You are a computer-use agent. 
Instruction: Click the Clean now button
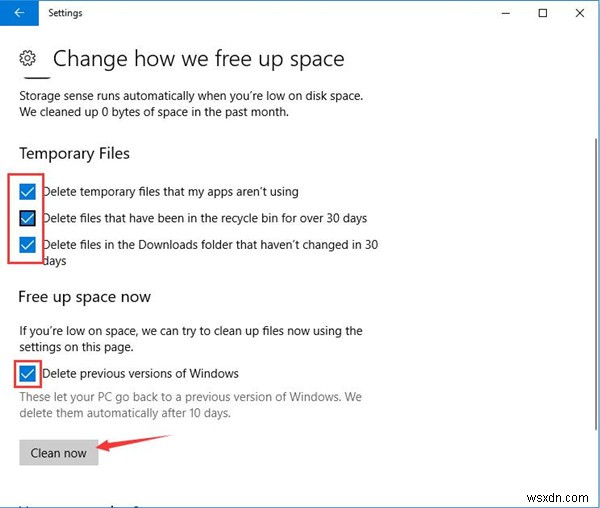coord(59,453)
